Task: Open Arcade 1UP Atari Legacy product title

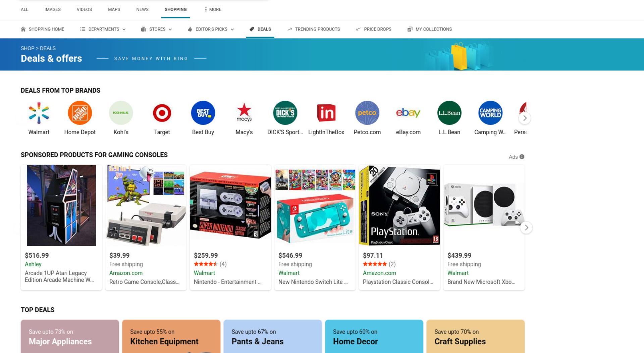Action: [59, 276]
